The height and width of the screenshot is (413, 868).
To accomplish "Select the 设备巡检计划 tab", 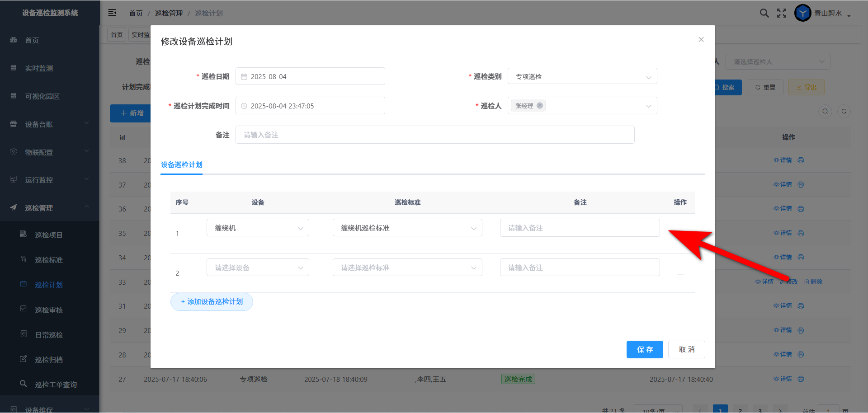I will 182,165.
